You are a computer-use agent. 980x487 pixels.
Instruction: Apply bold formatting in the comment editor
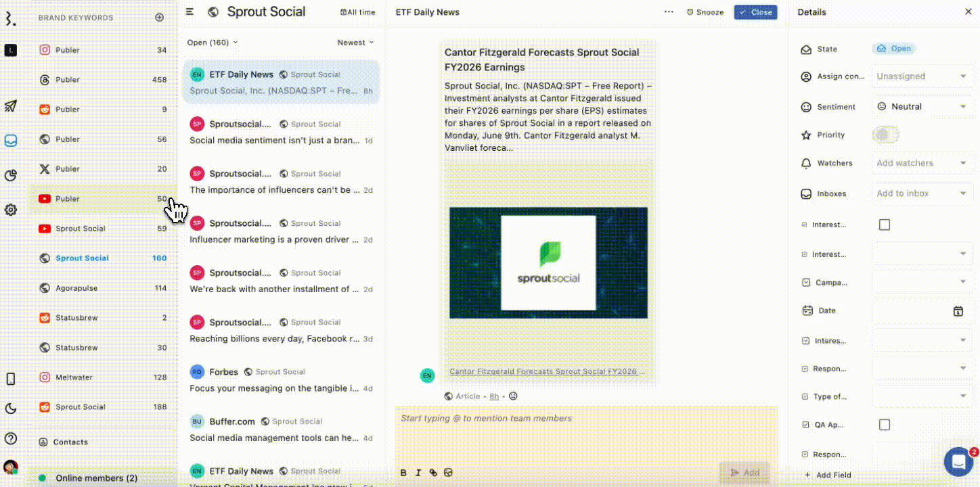click(403, 472)
